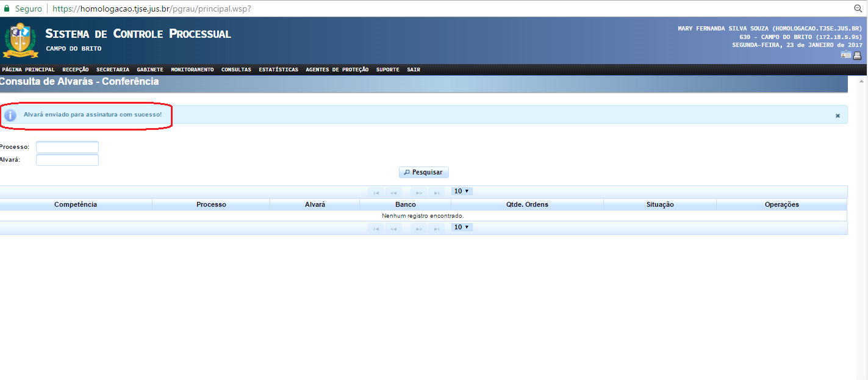Dismiss the success notification with the x

click(x=838, y=115)
